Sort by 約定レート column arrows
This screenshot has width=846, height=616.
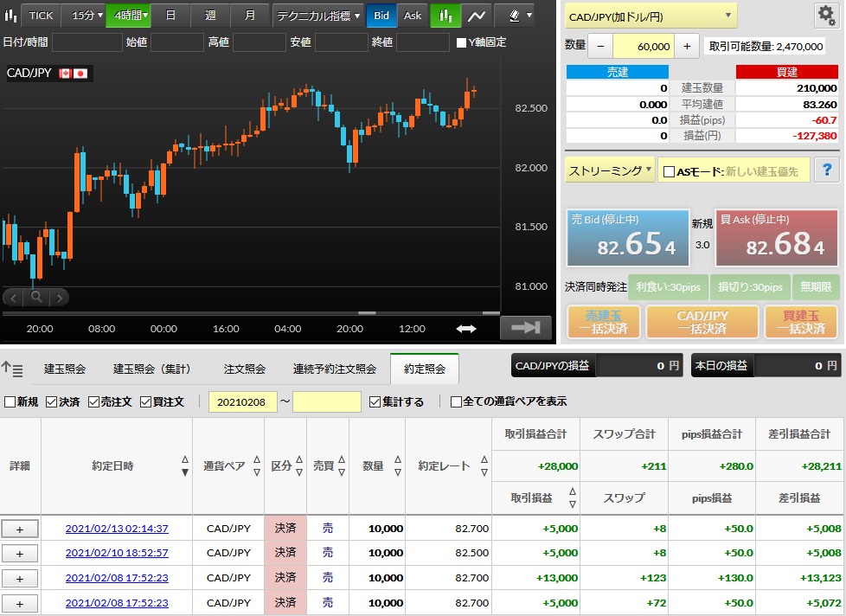point(484,466)
